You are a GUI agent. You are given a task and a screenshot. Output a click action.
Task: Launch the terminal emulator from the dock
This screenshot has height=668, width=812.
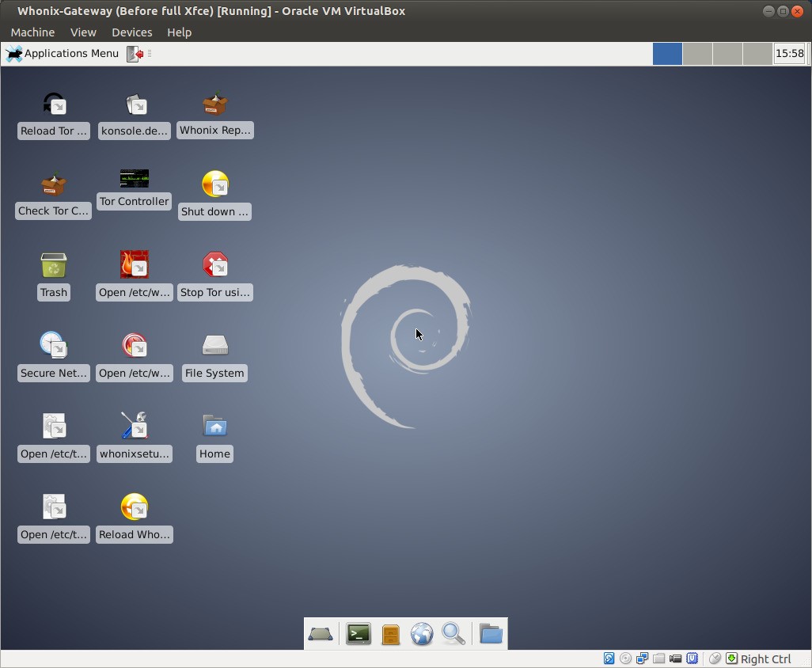coord(359,634)
